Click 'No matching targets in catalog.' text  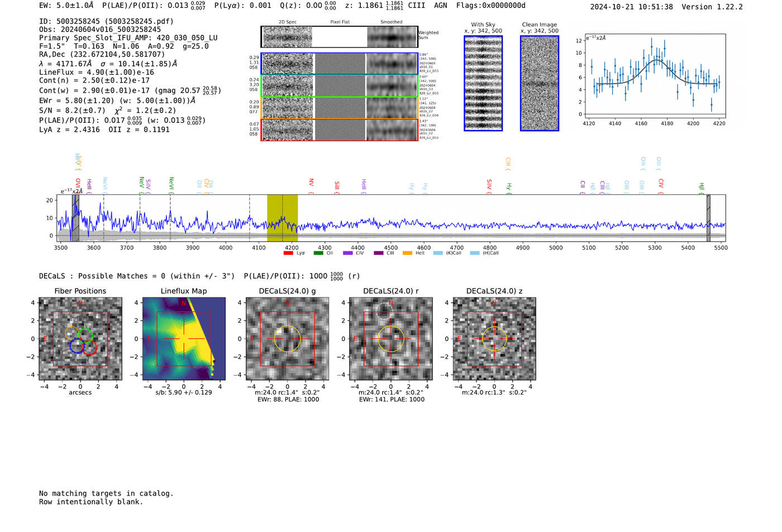pyautogui.click(x=106, y=493)
